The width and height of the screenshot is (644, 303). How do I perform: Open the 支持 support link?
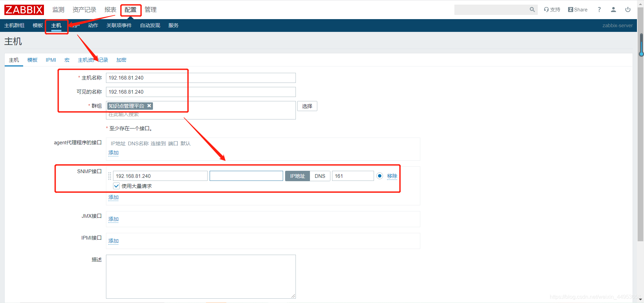(x=552, y=10)
